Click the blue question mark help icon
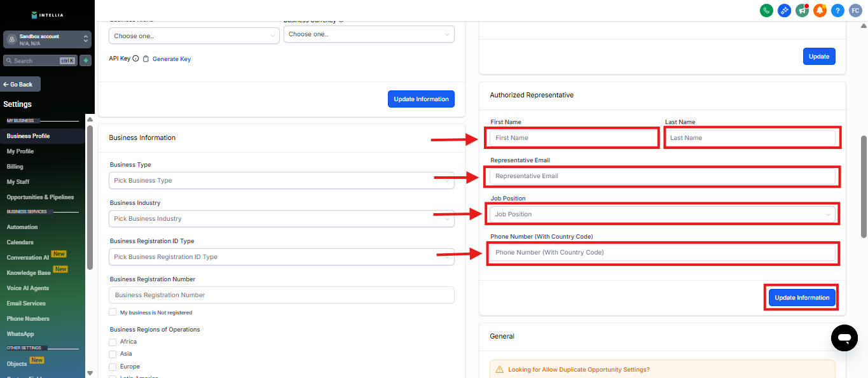The width and height of the screenshot is (868, 378). [837, 10]
